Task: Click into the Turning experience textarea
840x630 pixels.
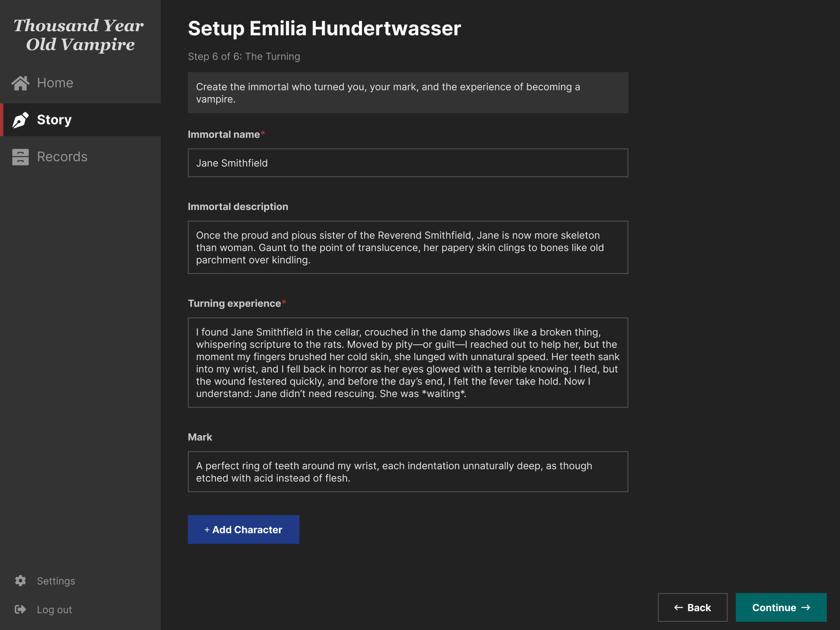Action: tap(408, 363)
